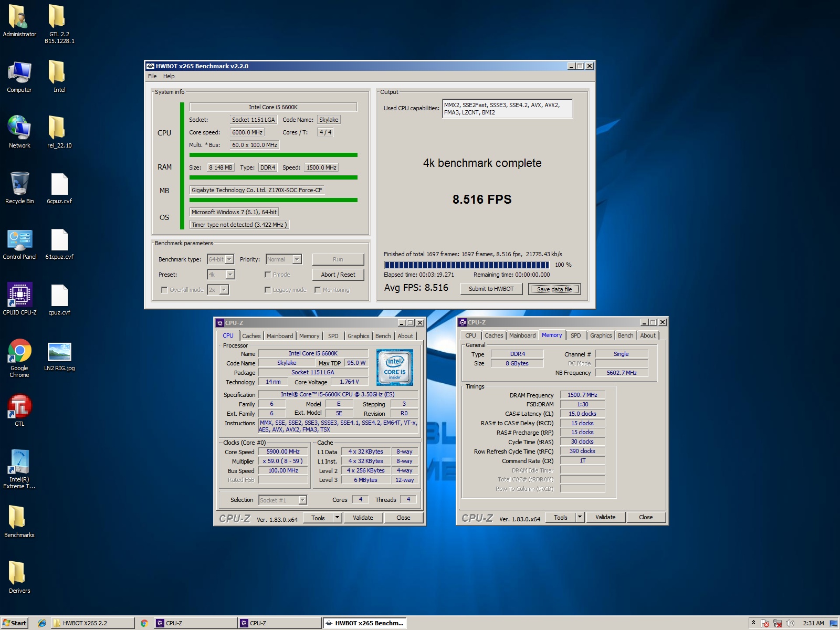Viewport: 840px width, 630px height.
Task: Click the Action Center flag tray icon
Action: click(x=765, y=623)
